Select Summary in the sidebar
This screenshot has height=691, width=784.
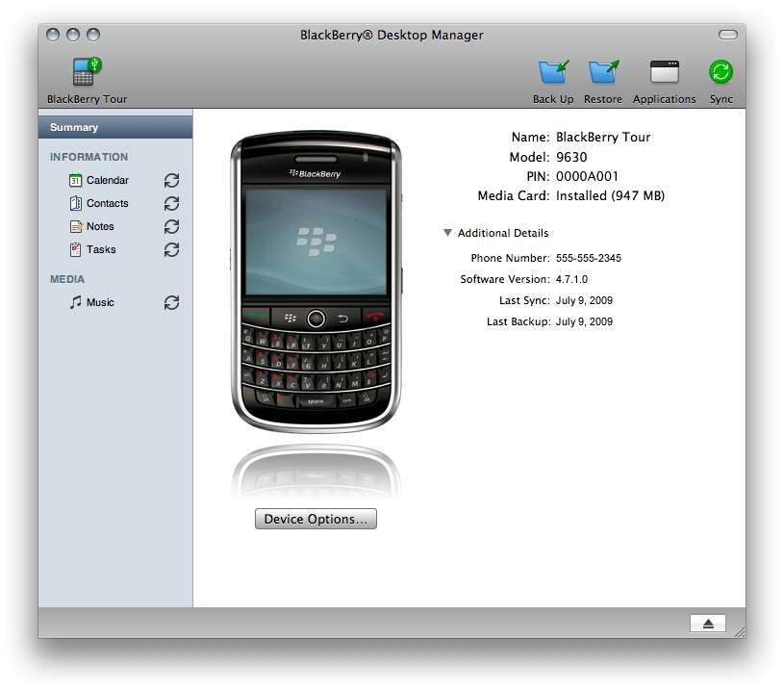click(x=115, y=128)
